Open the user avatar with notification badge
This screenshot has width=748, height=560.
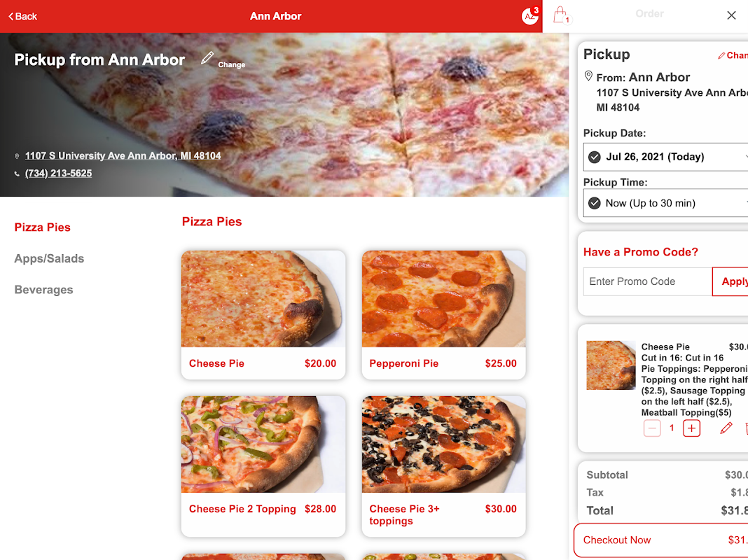coord(530,15)
